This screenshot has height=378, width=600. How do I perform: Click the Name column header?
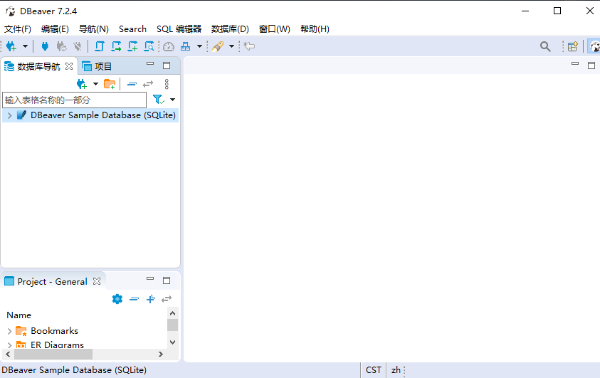click(19, 315)
